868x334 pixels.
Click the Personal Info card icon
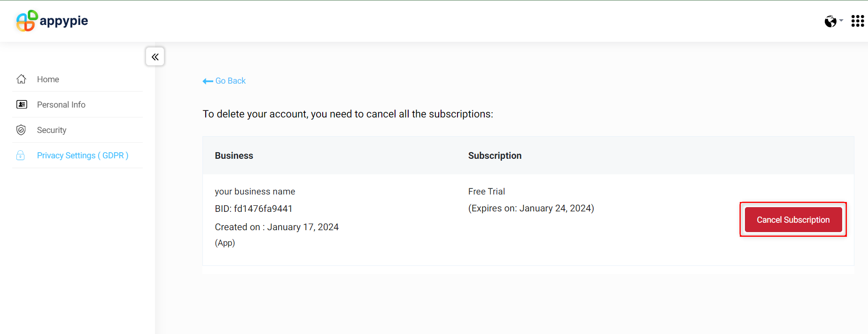coord(22,104)
